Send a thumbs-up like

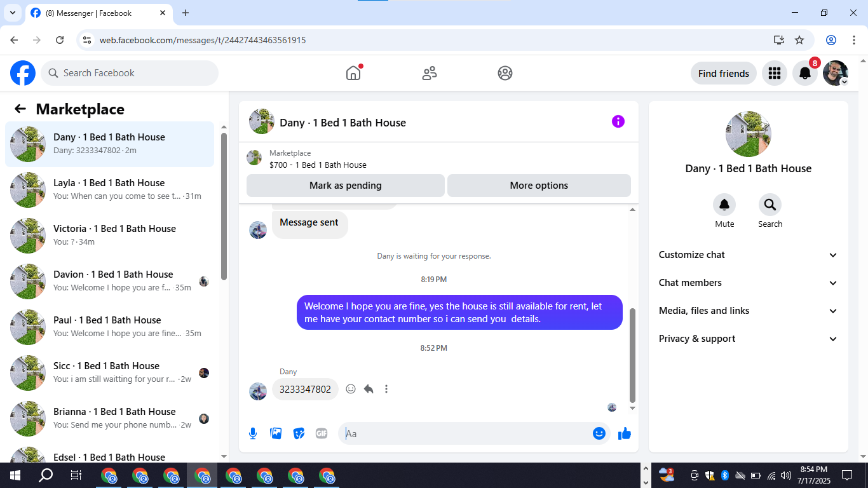pos(625,433)
